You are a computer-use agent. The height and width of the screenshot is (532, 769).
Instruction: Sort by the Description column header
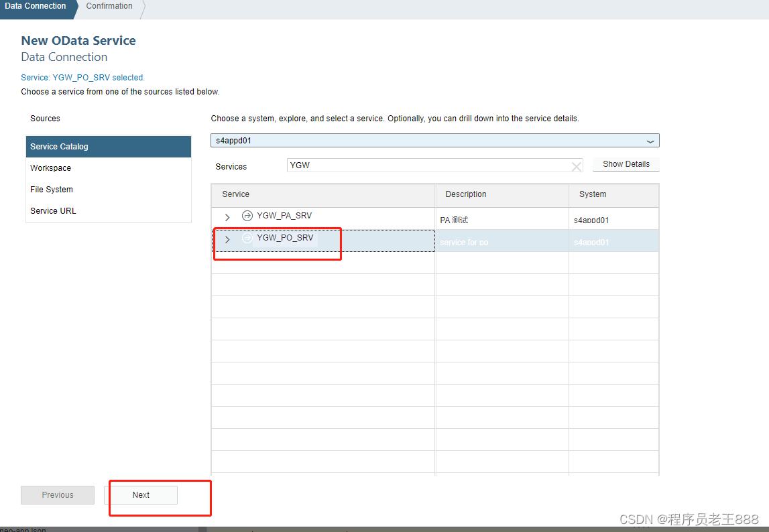tap(502, 195)
